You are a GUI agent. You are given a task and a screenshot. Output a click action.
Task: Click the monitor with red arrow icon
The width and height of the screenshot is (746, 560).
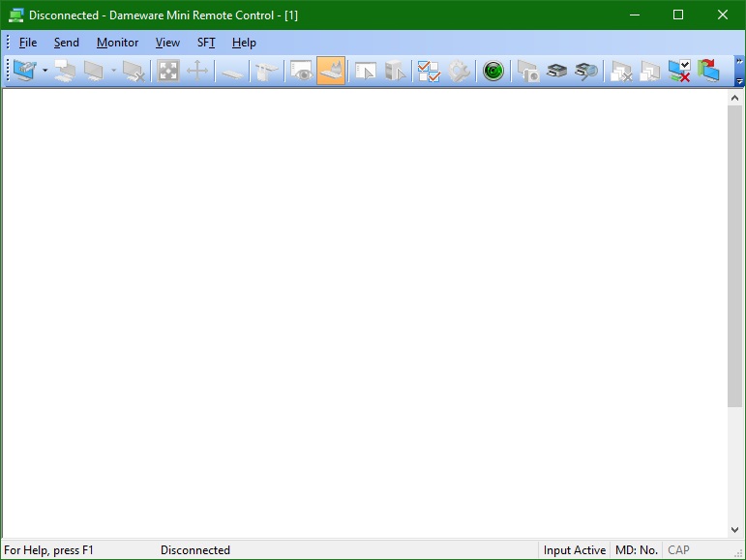[708, 71]
